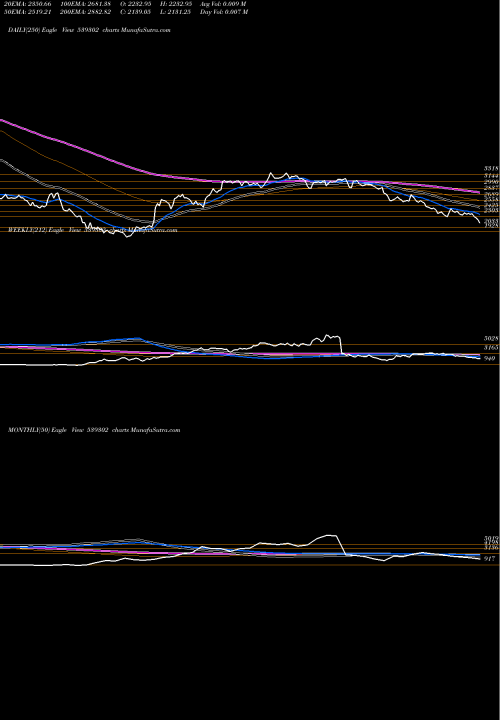Select the weekly chart 949 price label
This screenshot has width=500, height=720.
tap(490, 358)
